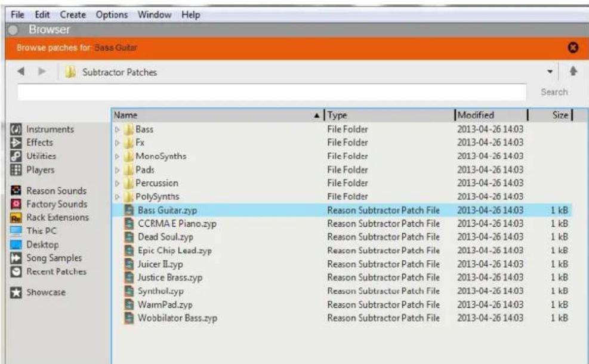Expand the Bass folder
The height and width of the screenshot is (364, 589).
117,129
